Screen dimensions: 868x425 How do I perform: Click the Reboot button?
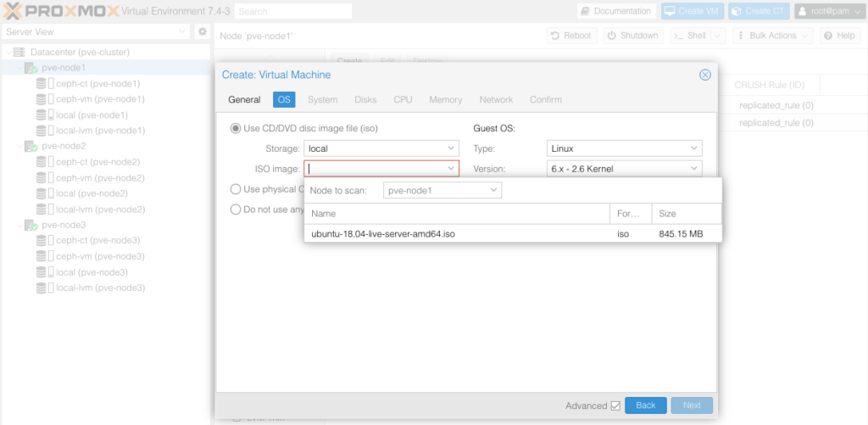pos(572,36)
